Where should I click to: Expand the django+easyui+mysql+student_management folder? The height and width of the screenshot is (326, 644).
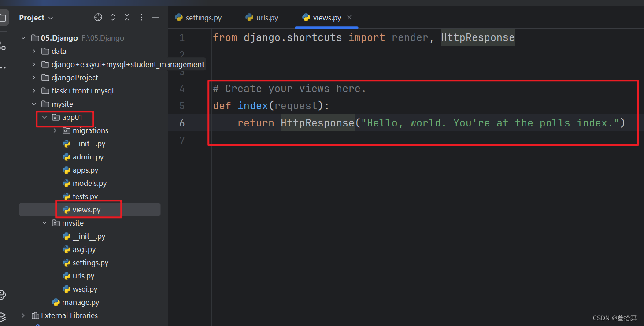pyautogui.click(x=34, y=64)
